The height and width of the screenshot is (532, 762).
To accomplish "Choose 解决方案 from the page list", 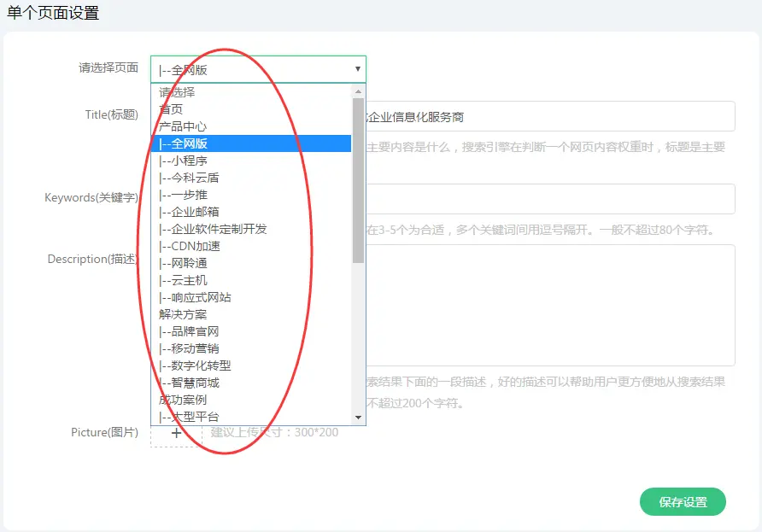I will [251, 314].
